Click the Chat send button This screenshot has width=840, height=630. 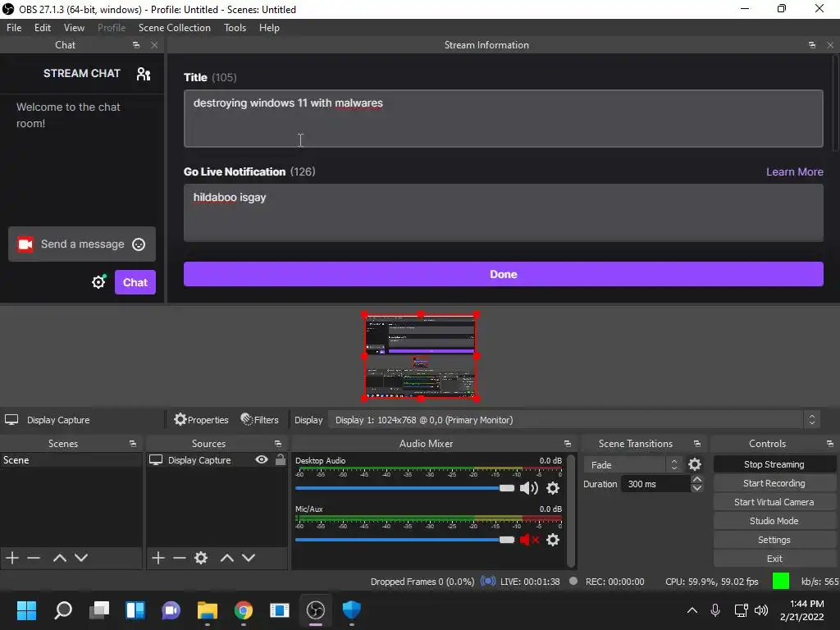[135, 282]
